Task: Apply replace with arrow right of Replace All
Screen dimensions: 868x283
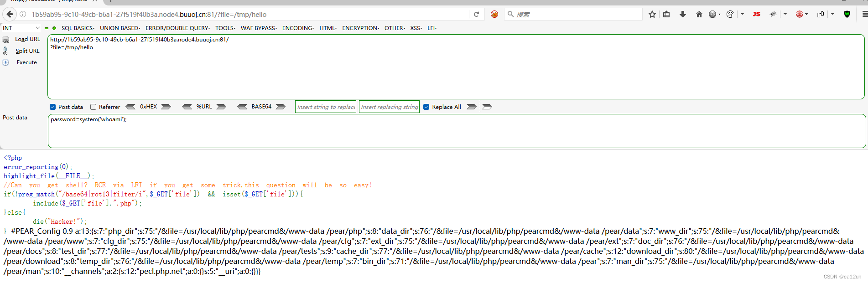Action: point(472,107)
